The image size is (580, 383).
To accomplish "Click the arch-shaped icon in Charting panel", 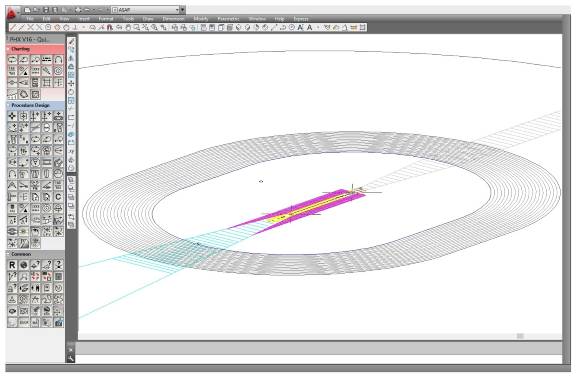I will pyautogui.click(x=58, y=60).
